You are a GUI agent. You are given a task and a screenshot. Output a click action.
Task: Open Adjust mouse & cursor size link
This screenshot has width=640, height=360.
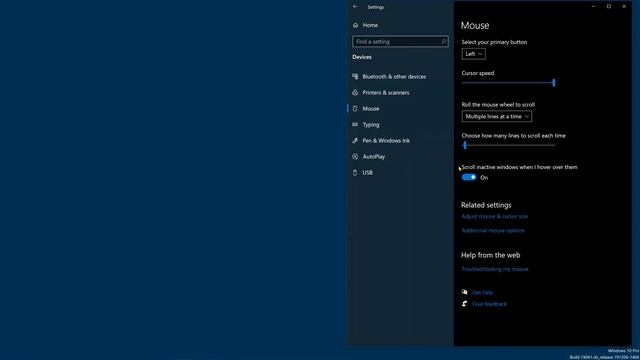coord(495,216)
